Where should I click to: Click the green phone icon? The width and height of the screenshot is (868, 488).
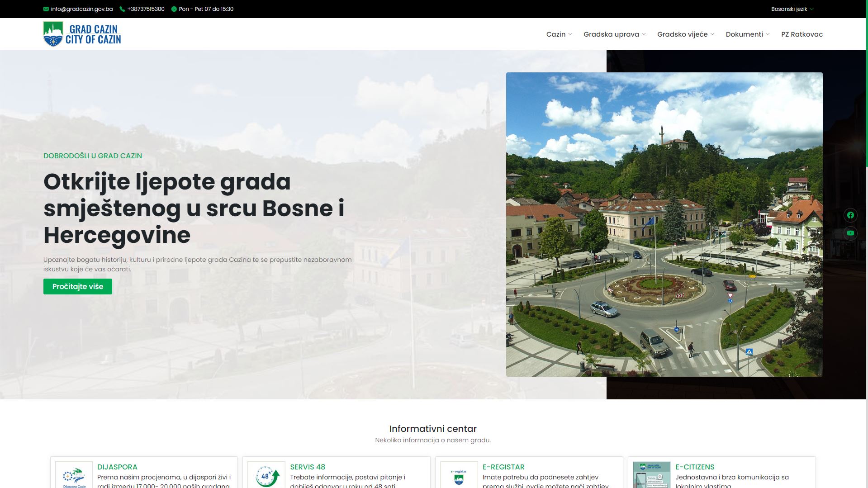(x=122, y=9)
